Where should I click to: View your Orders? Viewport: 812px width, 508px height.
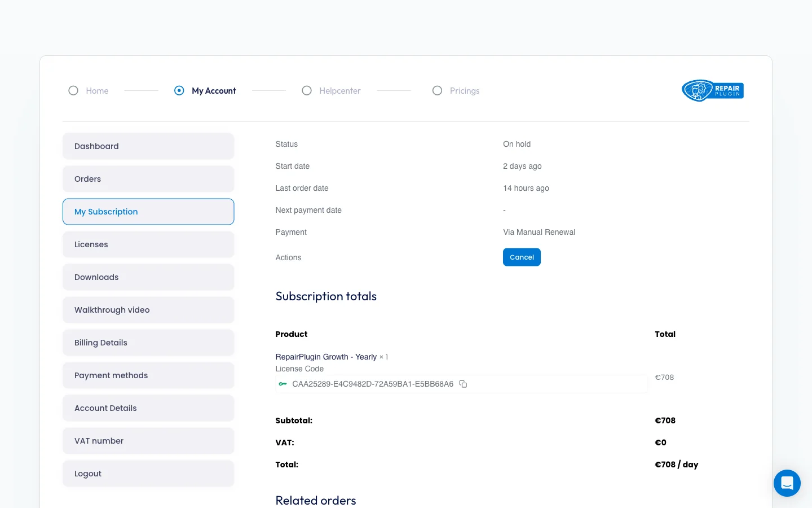coord(148,179)
